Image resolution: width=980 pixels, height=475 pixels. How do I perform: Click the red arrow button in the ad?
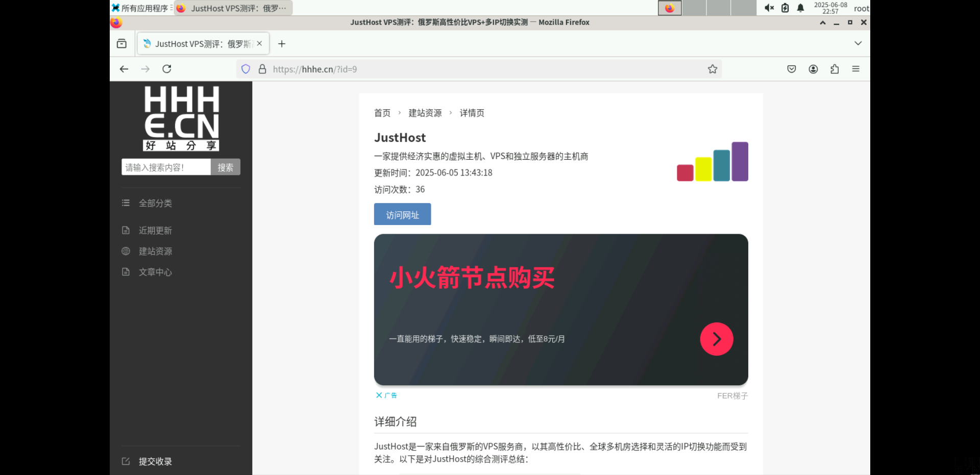pos(717,339)
